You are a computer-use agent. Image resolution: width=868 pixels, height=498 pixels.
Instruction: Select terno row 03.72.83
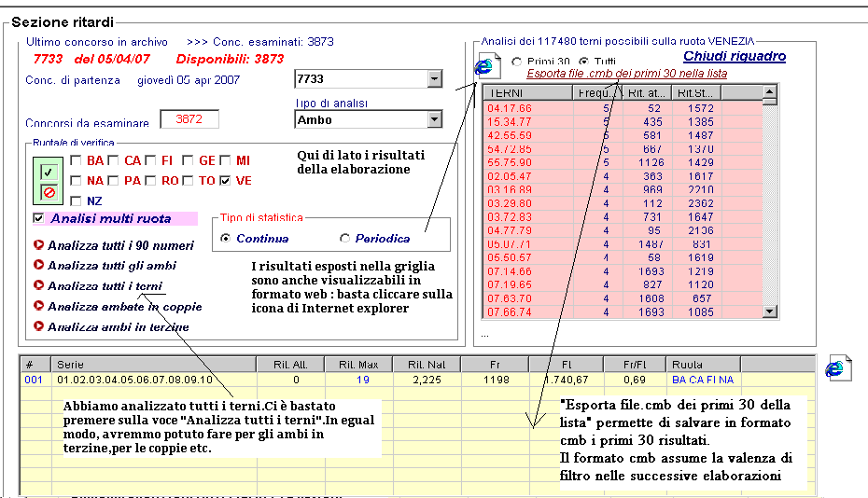(623, 217)
